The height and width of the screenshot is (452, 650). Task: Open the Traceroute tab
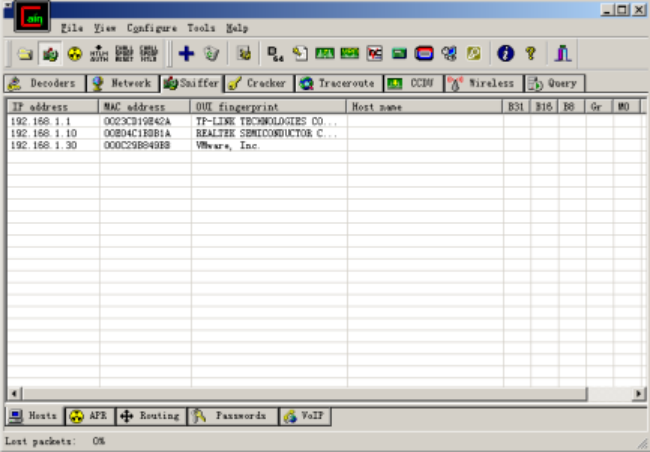(x=339, y=83)
